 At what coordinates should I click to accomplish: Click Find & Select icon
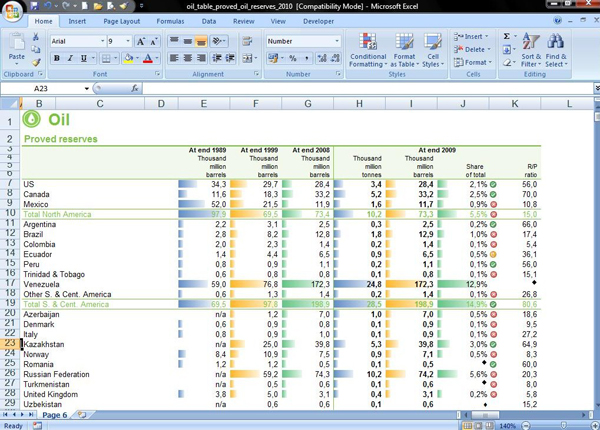click(x=556, y=50)
